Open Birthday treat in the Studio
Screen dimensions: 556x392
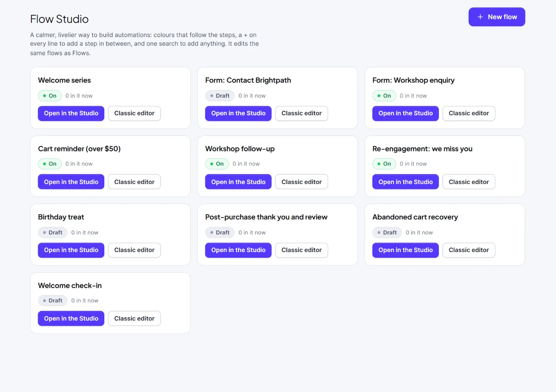click(71, 250)
